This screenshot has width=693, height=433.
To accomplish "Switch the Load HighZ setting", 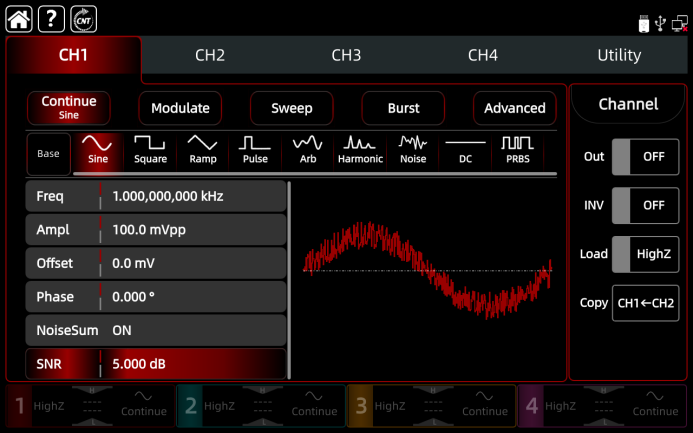I will pos(645,254).
